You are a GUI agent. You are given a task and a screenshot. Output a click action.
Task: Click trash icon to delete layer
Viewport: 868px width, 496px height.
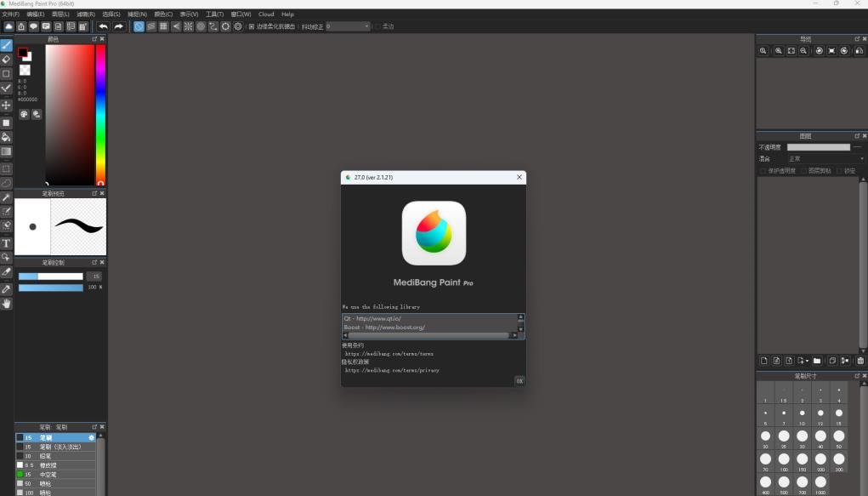[860, 361]
